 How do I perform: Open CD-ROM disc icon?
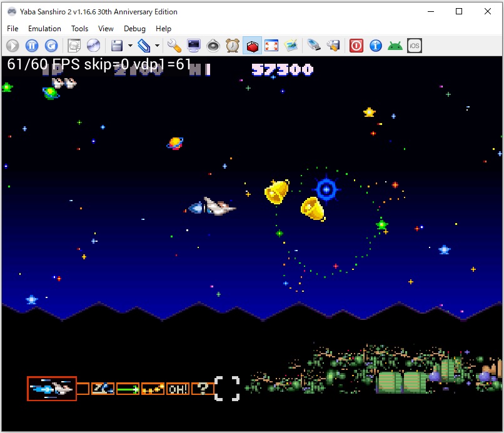pyautogui.click(x=94, y=46)
